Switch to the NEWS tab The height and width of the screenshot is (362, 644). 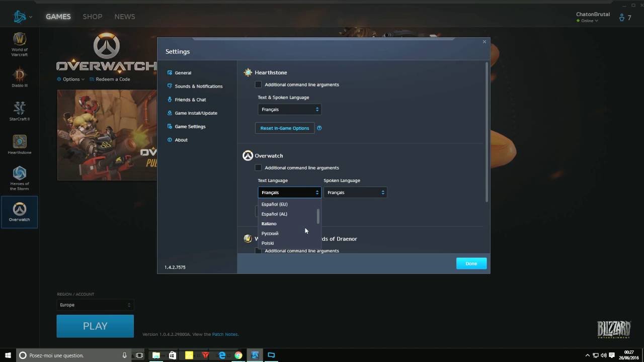point(125,17)
